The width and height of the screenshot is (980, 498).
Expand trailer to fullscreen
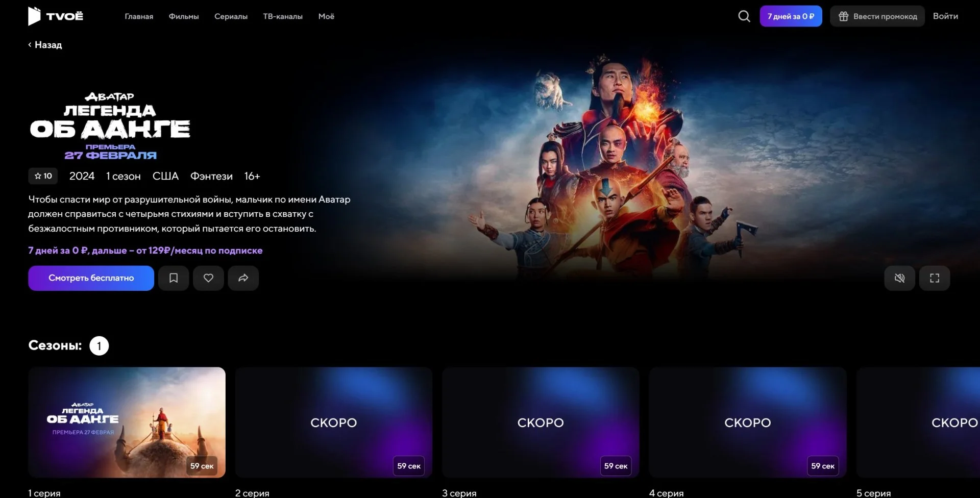pyautogui.click(x=935, y=278)
